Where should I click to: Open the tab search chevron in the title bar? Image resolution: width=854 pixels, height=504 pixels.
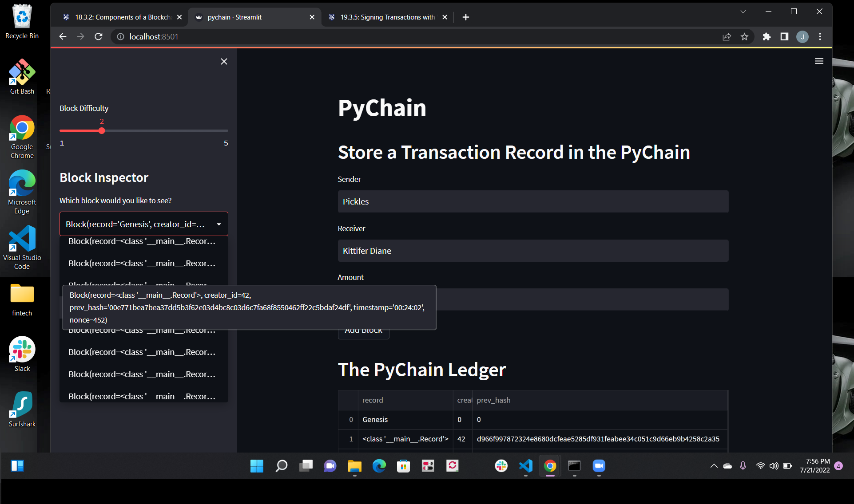click(x=743, y=12)
